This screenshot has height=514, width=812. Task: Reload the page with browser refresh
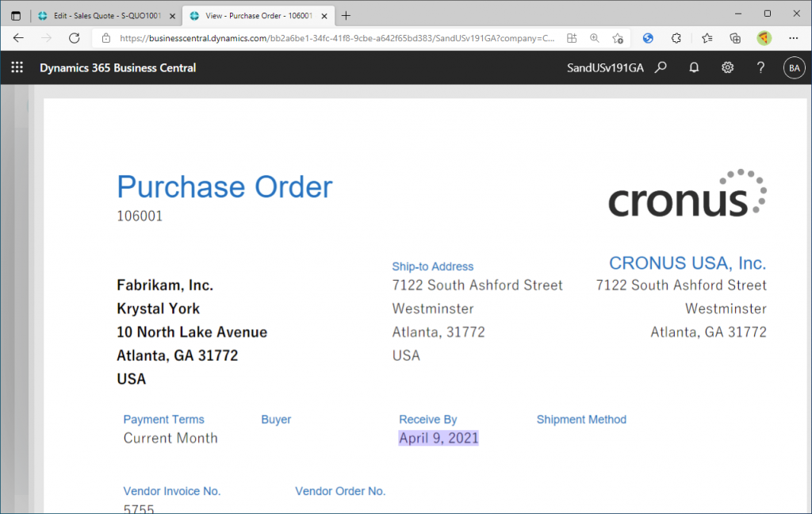click(75, 38)
